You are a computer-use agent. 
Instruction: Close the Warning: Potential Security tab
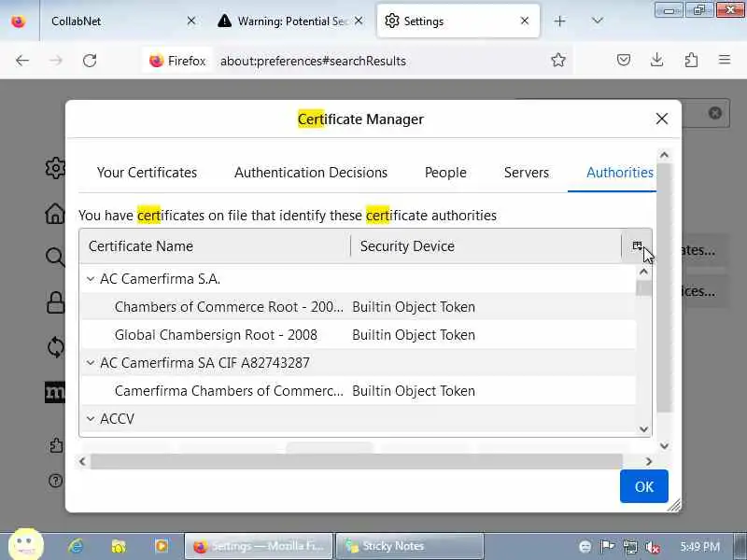[x=359, y=21]
